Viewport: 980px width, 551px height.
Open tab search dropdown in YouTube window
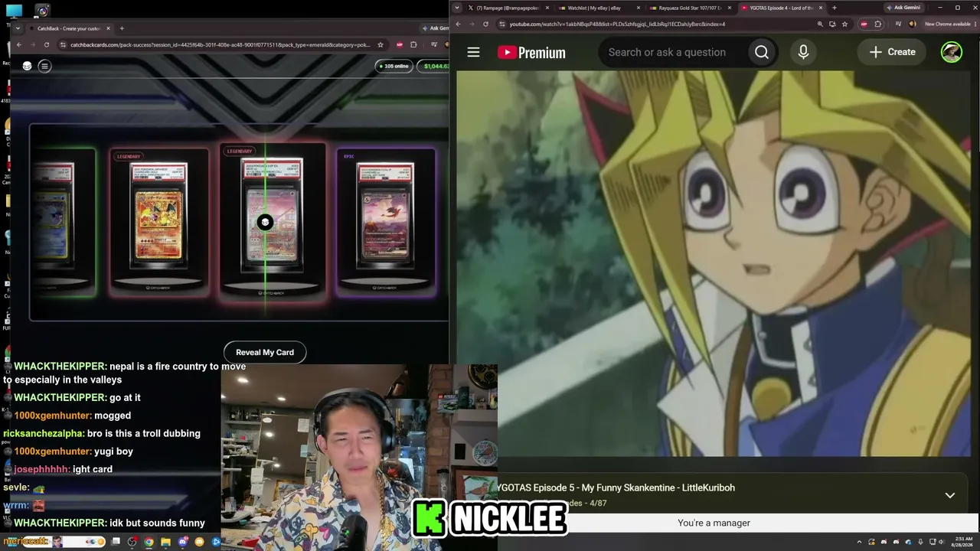click(x=457, y=8)
